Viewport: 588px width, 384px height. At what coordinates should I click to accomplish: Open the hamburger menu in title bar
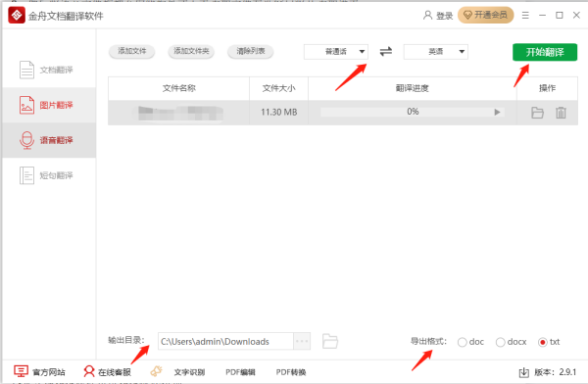525,16
